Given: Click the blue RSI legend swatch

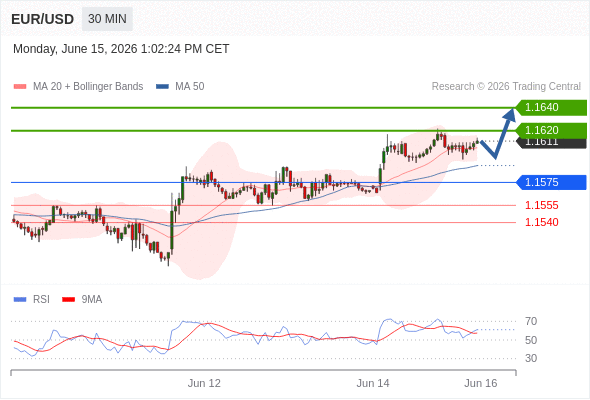Looking at the screenshot, I should pyautogui.click(x=20, y=300).
